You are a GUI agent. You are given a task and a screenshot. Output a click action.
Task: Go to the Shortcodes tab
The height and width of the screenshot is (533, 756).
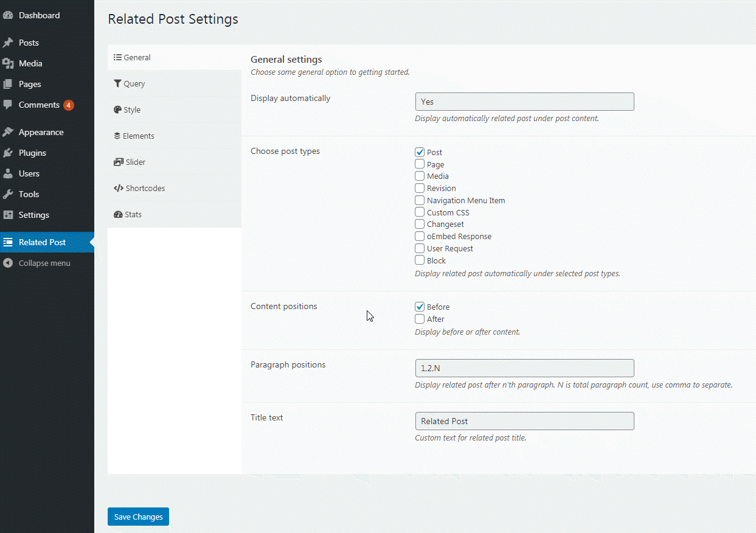pos(175,188)
